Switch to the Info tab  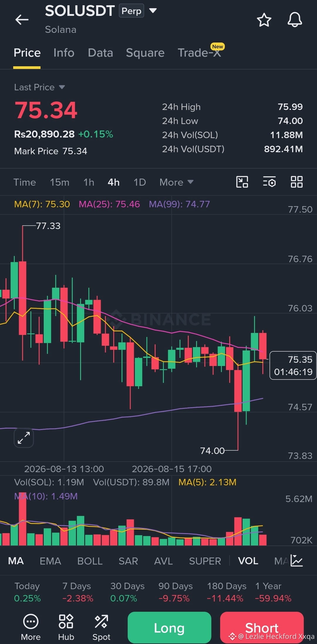[64, 53]
